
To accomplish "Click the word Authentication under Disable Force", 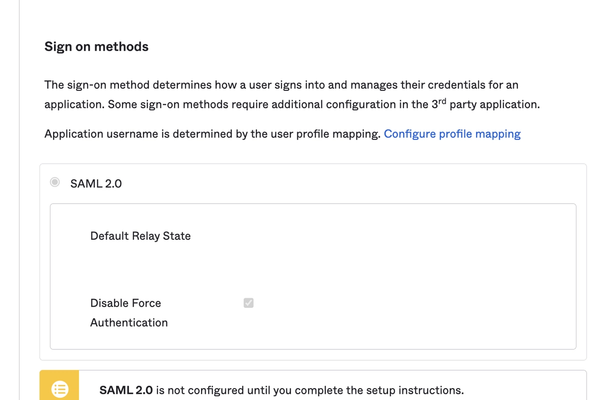I will (129, 323).
